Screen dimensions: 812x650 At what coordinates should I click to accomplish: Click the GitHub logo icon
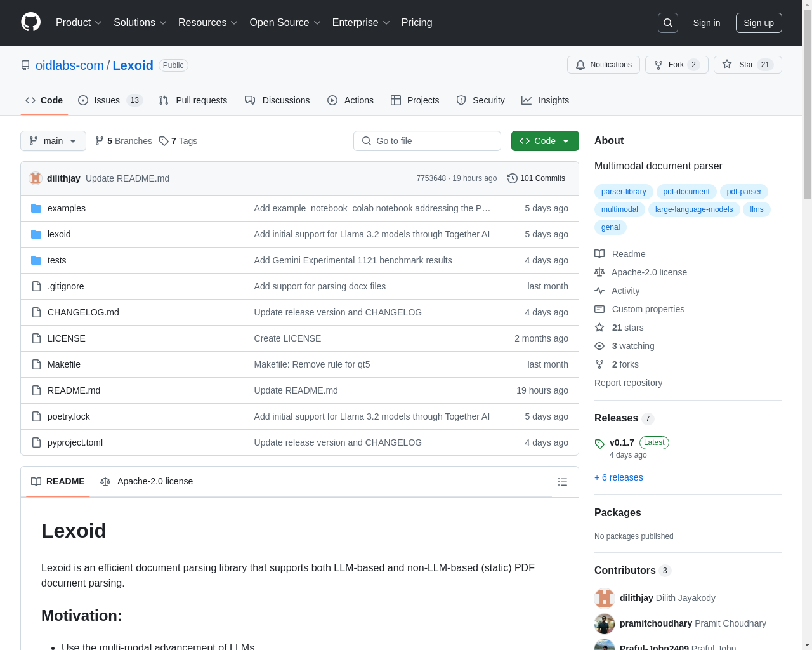[30, 22]
